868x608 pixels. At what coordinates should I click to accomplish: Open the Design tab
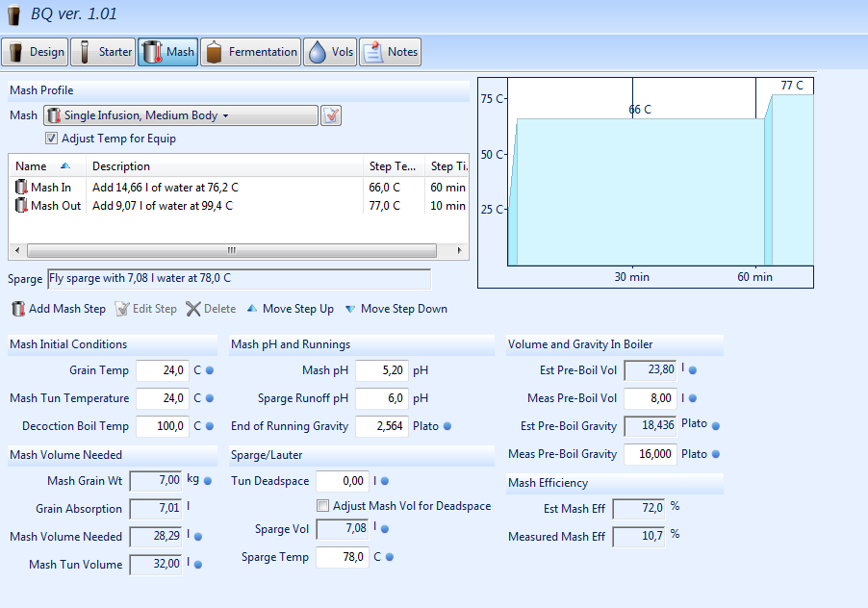coord(35,52)
